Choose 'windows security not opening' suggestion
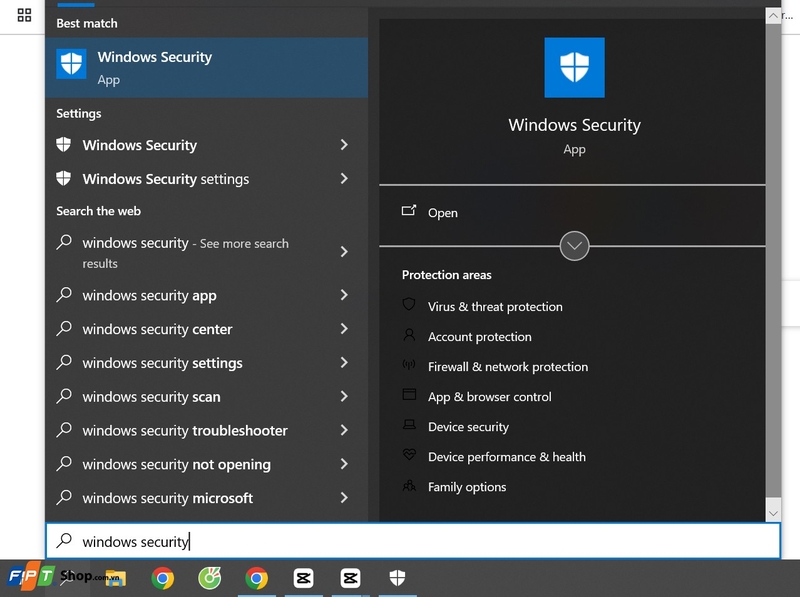 tap(207, 464)
